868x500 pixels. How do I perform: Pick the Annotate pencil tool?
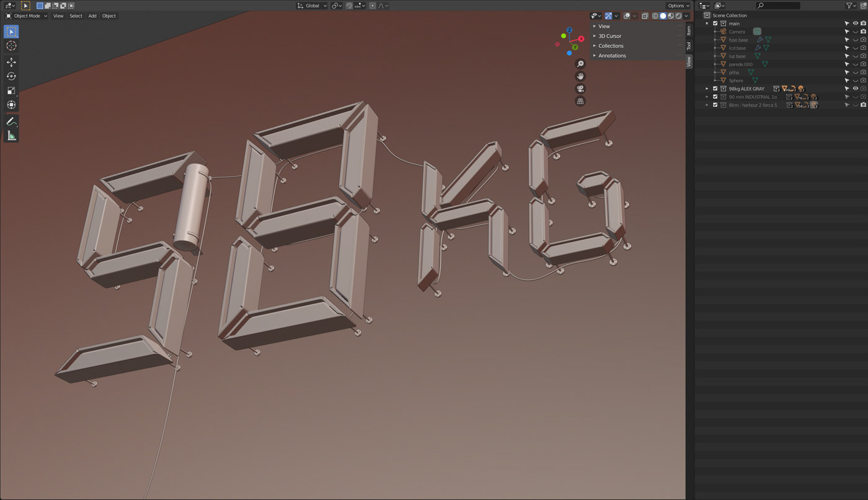11,121
